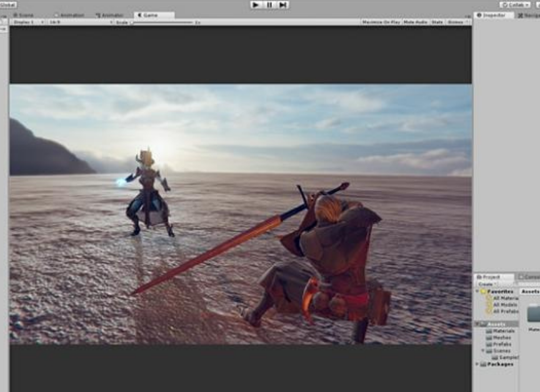The image size is (540, 392).
Task: Select the SampleScene subfolder under Scenes
Action: coord(509,358)
